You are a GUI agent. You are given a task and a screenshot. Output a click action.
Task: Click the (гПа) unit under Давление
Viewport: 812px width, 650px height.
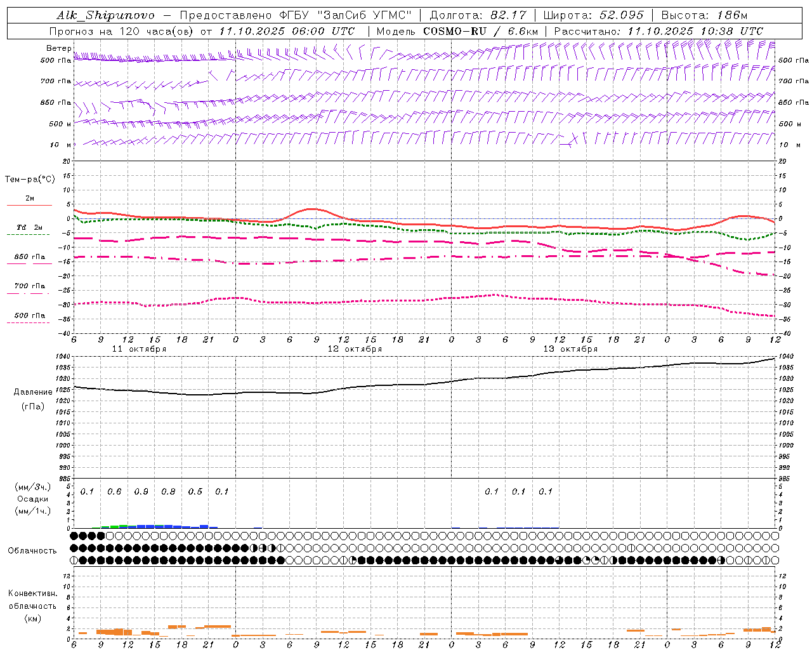(33, 407)
